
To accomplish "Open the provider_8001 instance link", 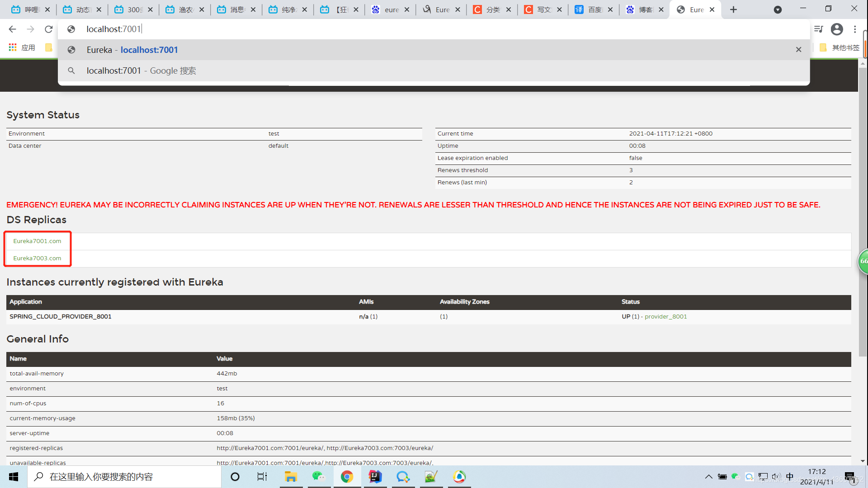I will click(x=665, y=316).
